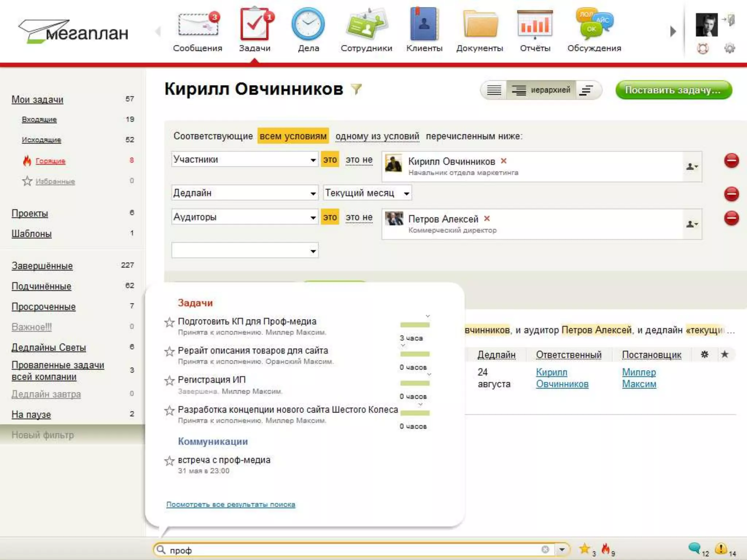This screenshot has width=747, height=560.
Task: Open the Reports chart icon
Action: pos(535,24)
